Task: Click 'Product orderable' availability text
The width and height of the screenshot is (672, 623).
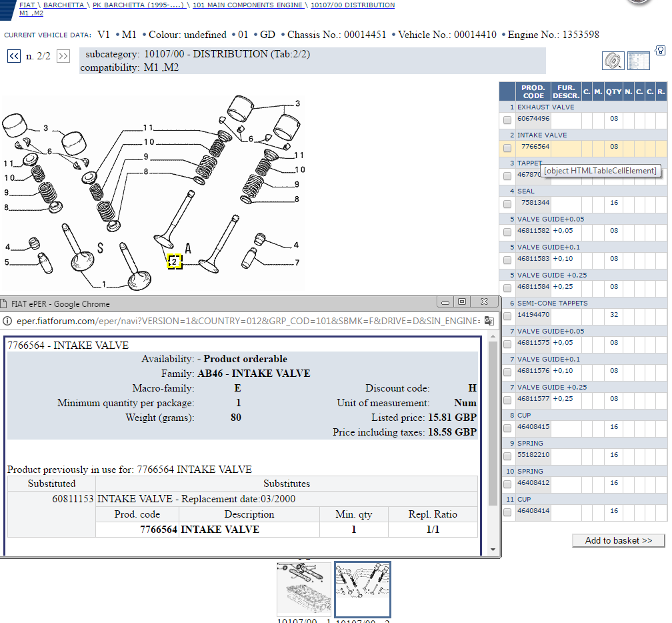Action: [x=245, y=360]
